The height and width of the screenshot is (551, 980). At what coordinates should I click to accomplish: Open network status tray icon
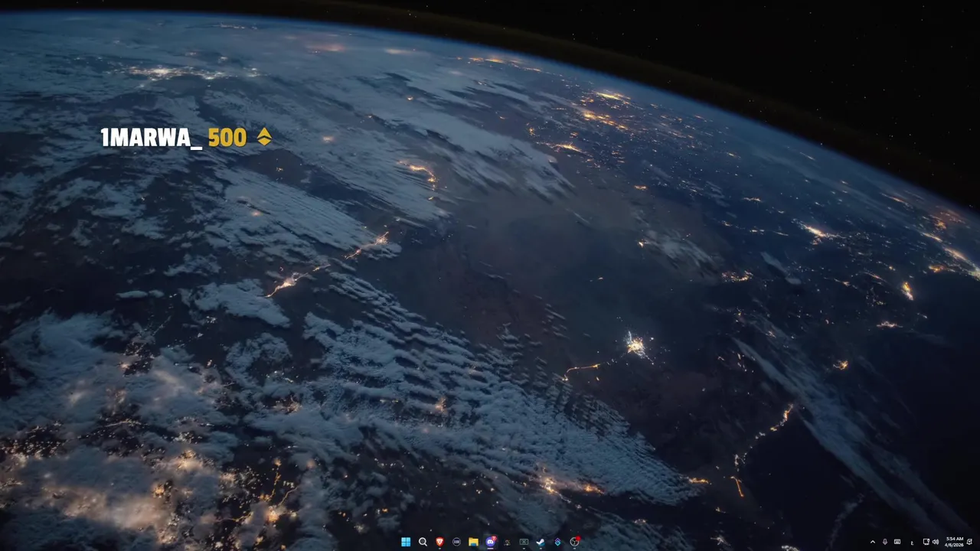click(926, 542)
